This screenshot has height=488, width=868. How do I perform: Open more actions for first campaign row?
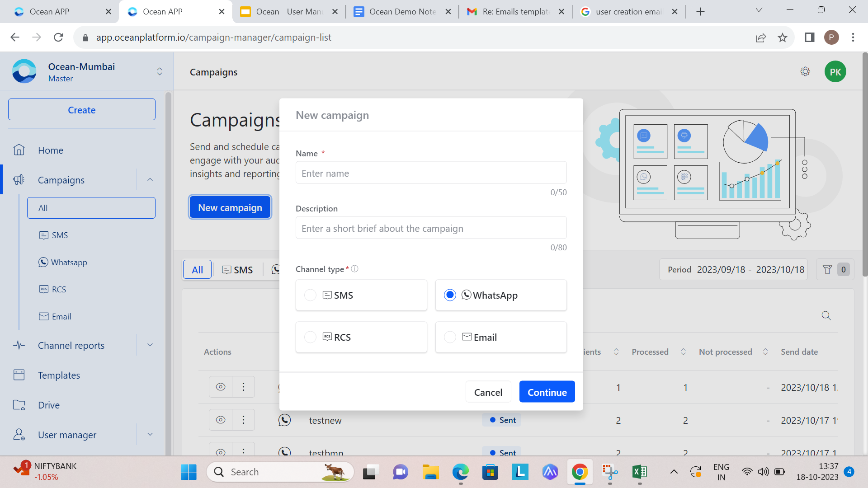243,387
